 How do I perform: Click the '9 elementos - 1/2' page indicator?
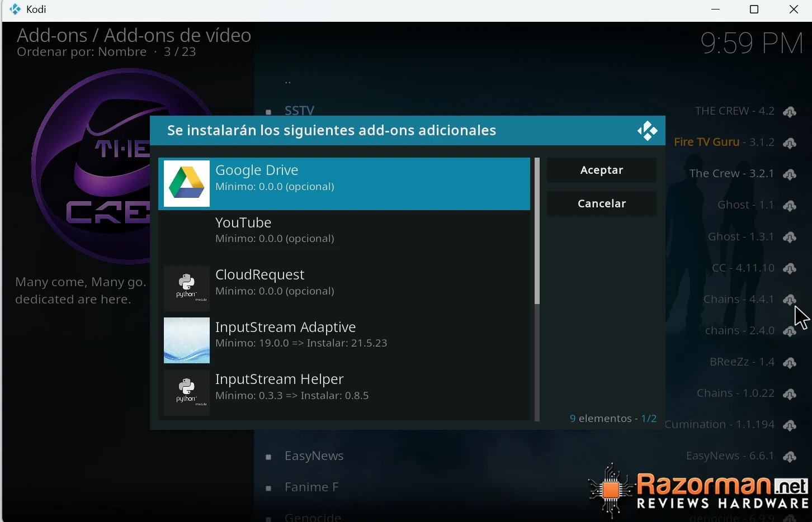coord(613,419)
